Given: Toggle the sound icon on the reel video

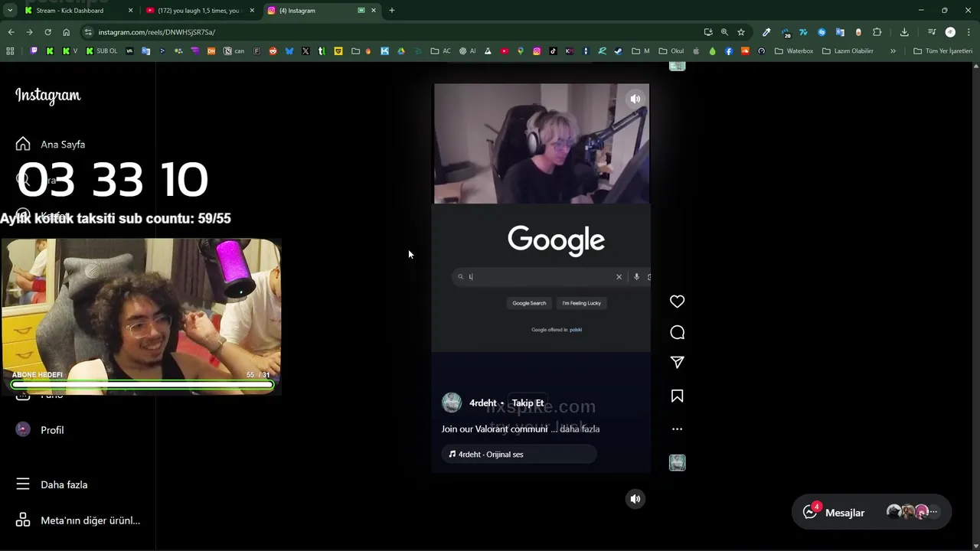Looking at the screenshot, I should [635, 99].
